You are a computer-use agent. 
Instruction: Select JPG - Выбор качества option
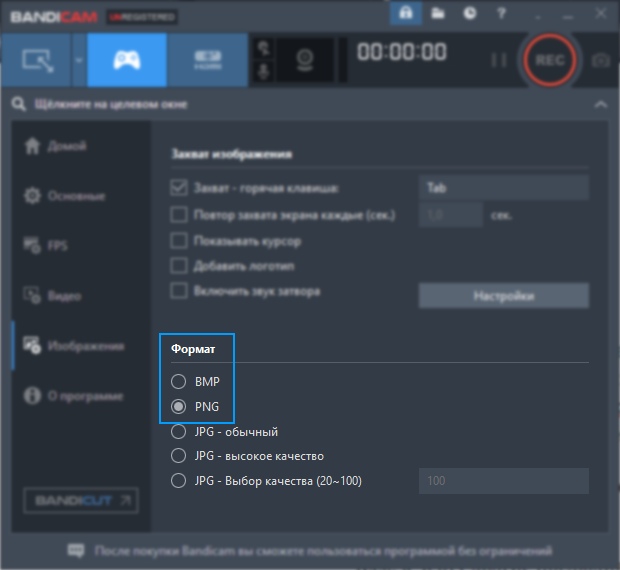pyautogui.click(x=178, y=481)
